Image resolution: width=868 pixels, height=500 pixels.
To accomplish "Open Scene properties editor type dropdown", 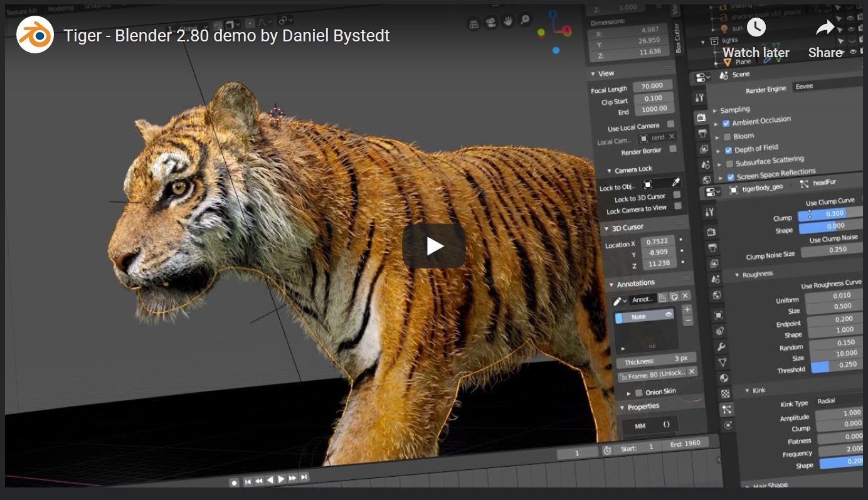I will [x=704, y=78].
